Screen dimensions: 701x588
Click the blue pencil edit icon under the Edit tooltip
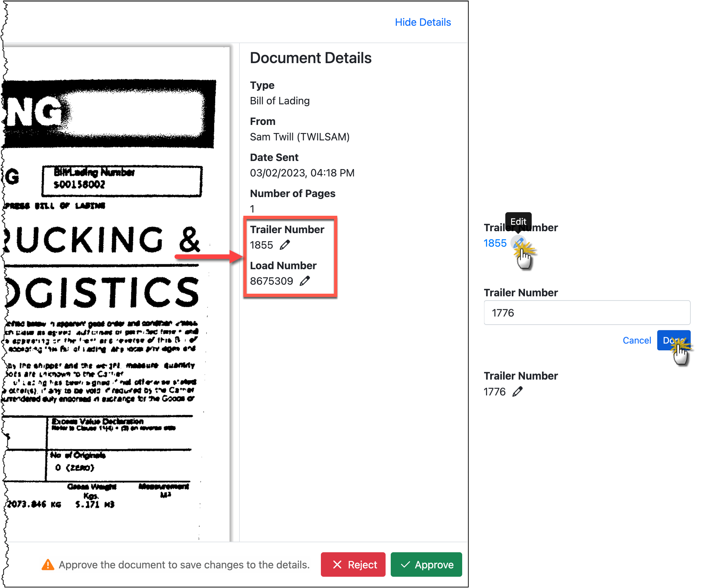[519, 243]
